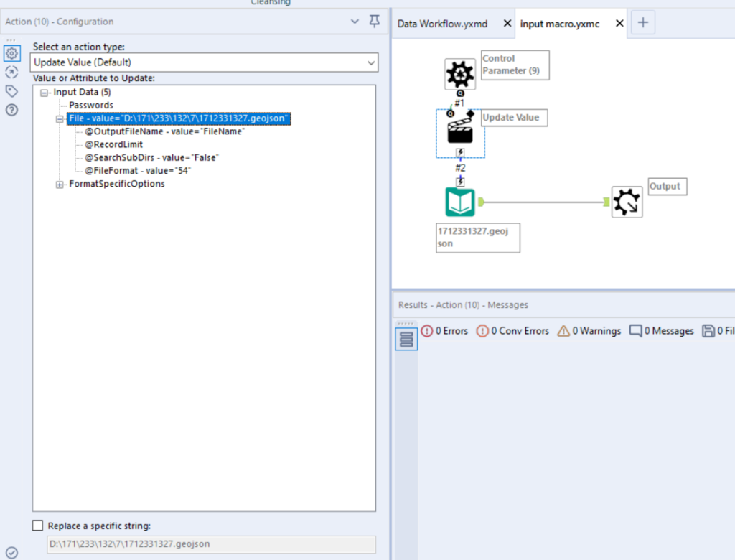Image resolution: width=735 pixels, height=560 pixels.
Task: Select the Input Data book tool
Action: 460,202
